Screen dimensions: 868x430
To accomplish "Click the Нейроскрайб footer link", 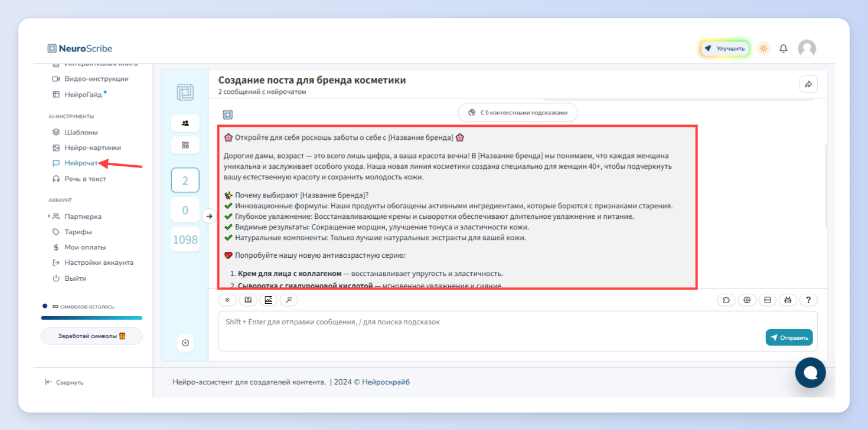I will (386, 382).
